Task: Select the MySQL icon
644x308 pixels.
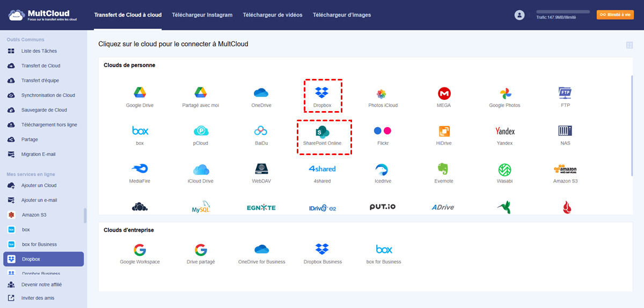Action: [201, 208]
